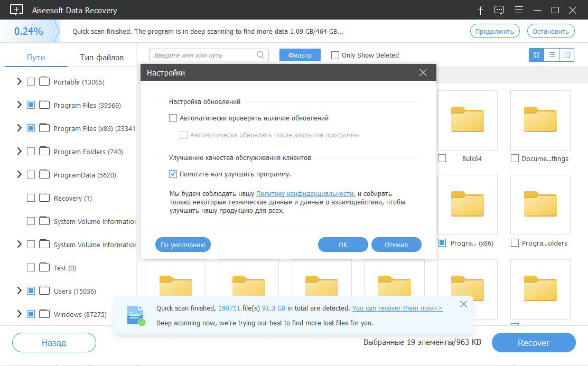Image resolution: width=588 pixels, height=366 pixels.
Task: Switch to list view mode
Action: pos(552,55)
